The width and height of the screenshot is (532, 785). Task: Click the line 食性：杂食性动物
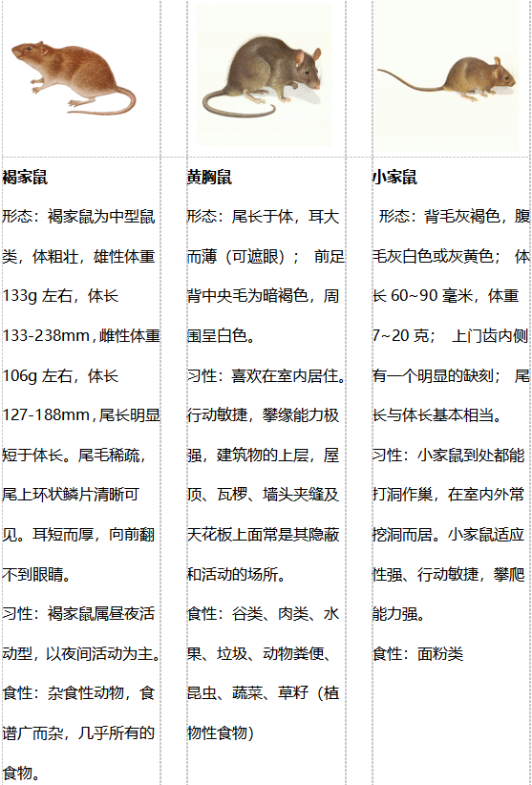(78, 693)
